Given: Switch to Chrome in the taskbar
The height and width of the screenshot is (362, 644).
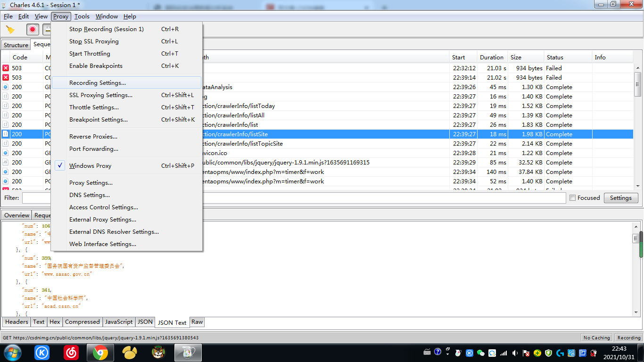Looking at the screenshot, I should pos(100,353).
